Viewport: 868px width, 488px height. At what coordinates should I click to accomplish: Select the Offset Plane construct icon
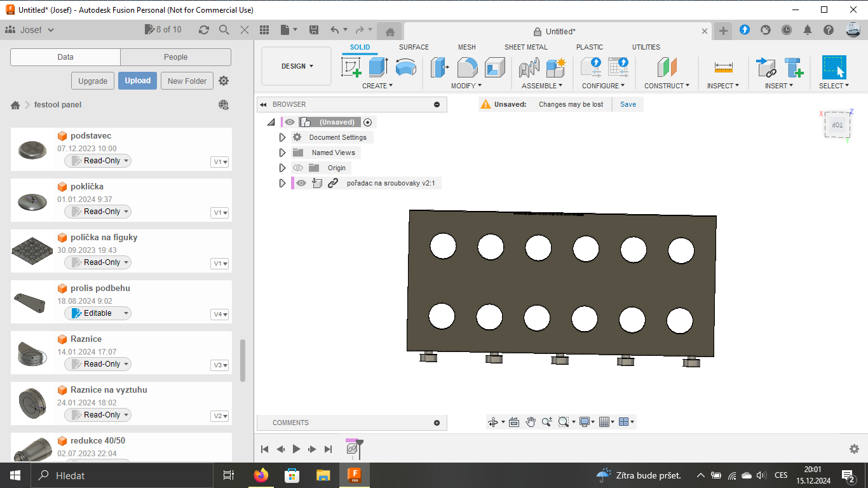(x=667, y=67)
